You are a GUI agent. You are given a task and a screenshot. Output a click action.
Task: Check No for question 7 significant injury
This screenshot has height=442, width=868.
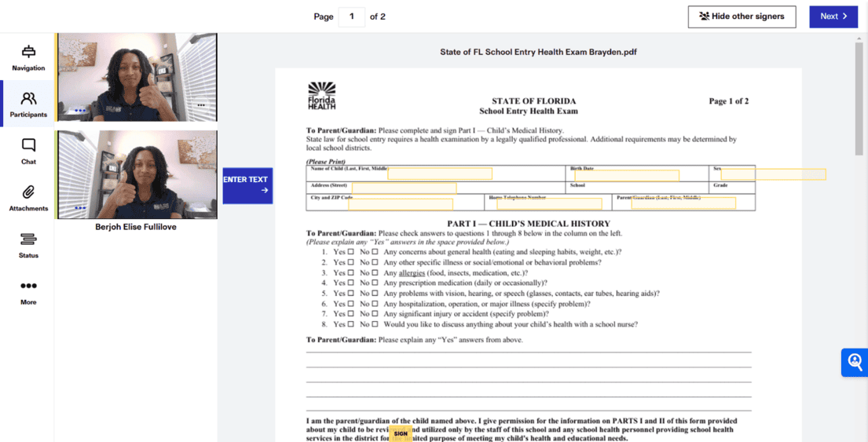coord(375,314)
